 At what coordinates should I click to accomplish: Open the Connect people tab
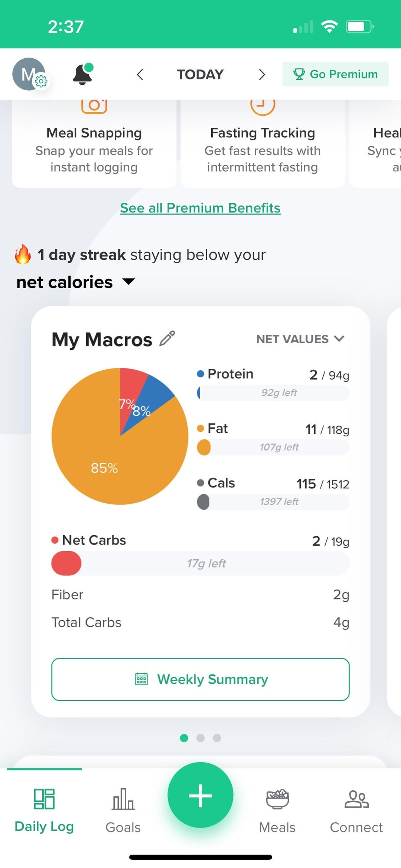point(356,810)
